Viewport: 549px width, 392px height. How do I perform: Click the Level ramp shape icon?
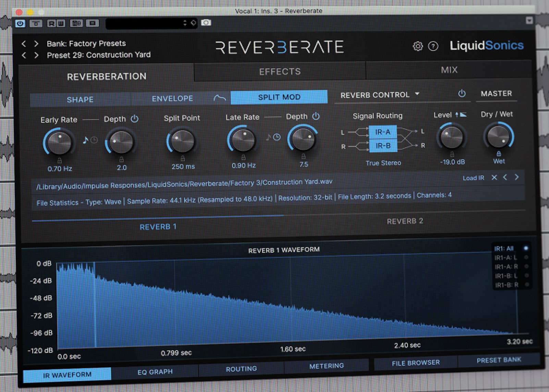tap(463, 114)
